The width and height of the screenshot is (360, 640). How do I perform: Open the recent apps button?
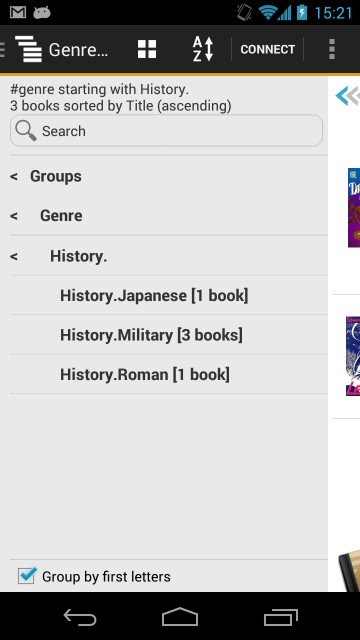(281, 617)
